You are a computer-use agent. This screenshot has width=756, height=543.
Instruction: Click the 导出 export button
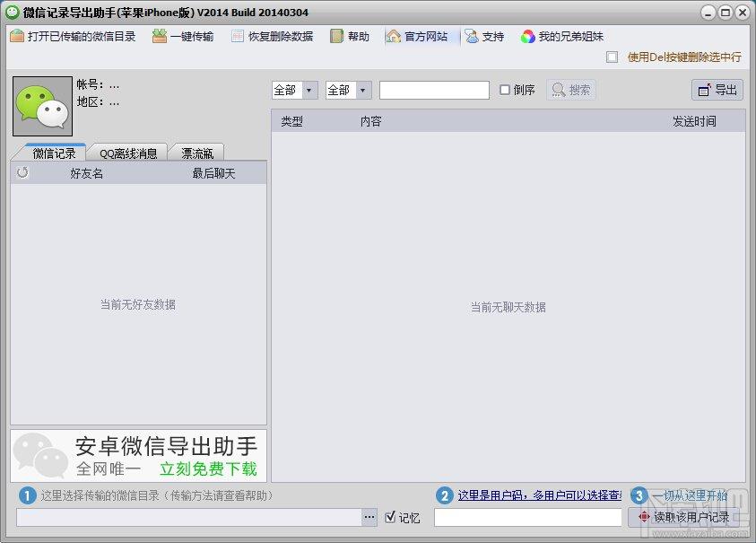click(x=717, y=90)
